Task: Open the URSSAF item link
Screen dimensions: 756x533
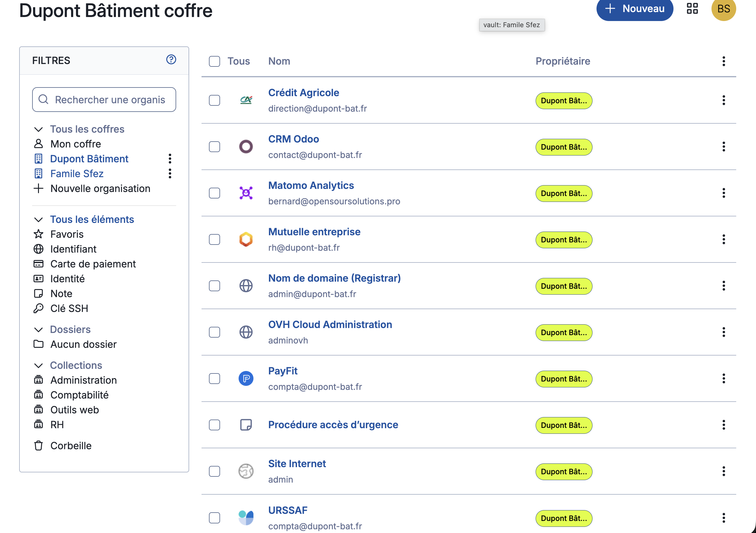Action: [287, 510]
